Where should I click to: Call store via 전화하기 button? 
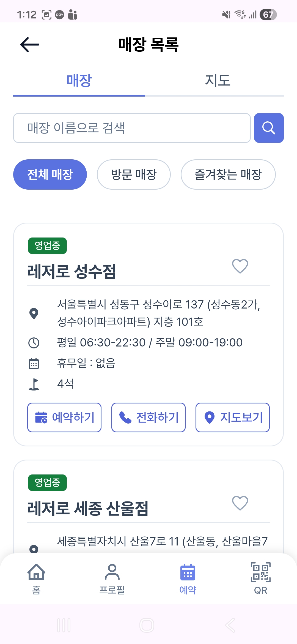[x=148, y=417]
